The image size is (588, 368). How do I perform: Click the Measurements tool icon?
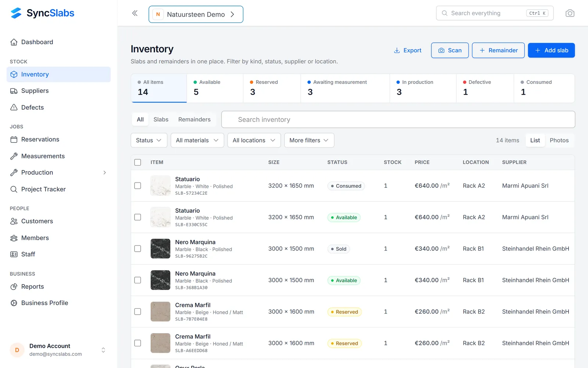(14, 156)
